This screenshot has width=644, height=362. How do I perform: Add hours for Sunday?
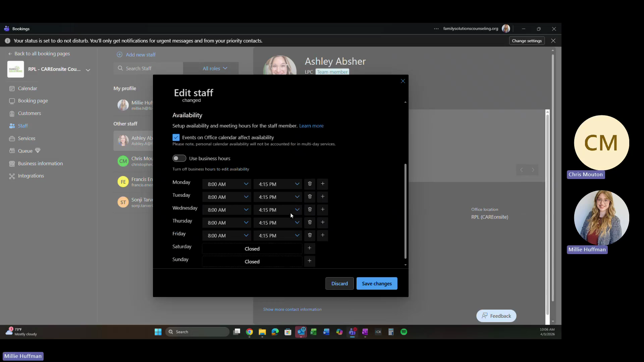point(310,261)
